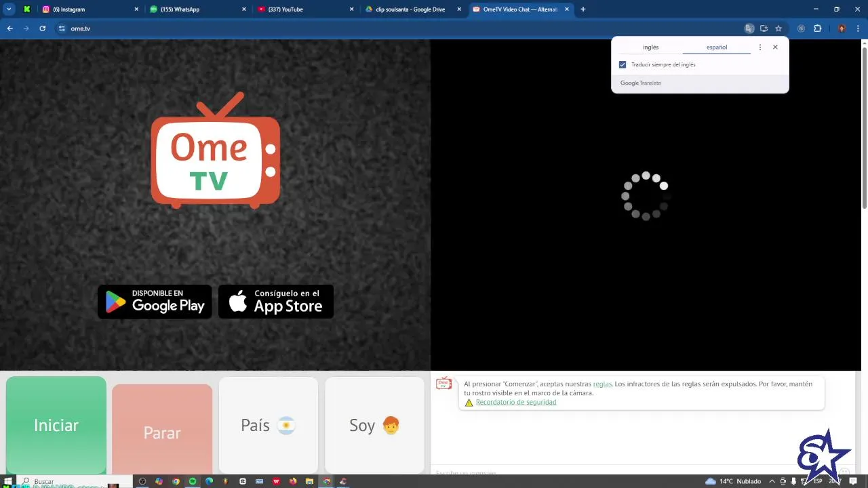Open Spotify from the taskbar
This screenshot has height=488, width=868.
point(193,481)
